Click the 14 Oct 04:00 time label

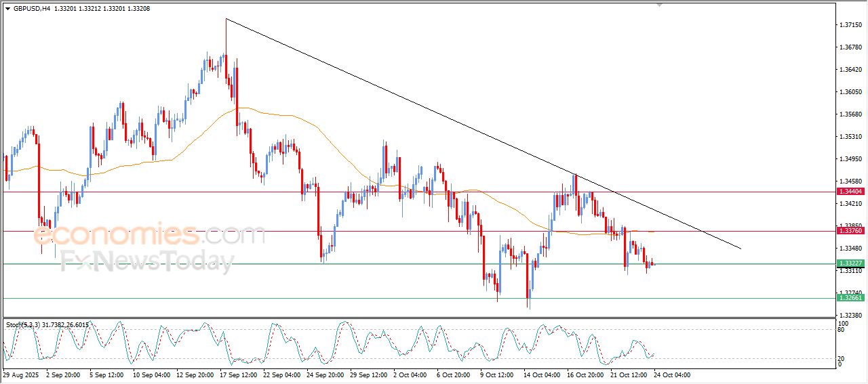tap(543, 375)
